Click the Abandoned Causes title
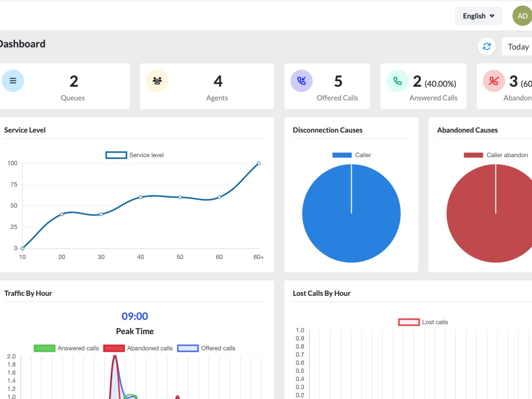This screenshot has width=532, height=399. [467, 130]
